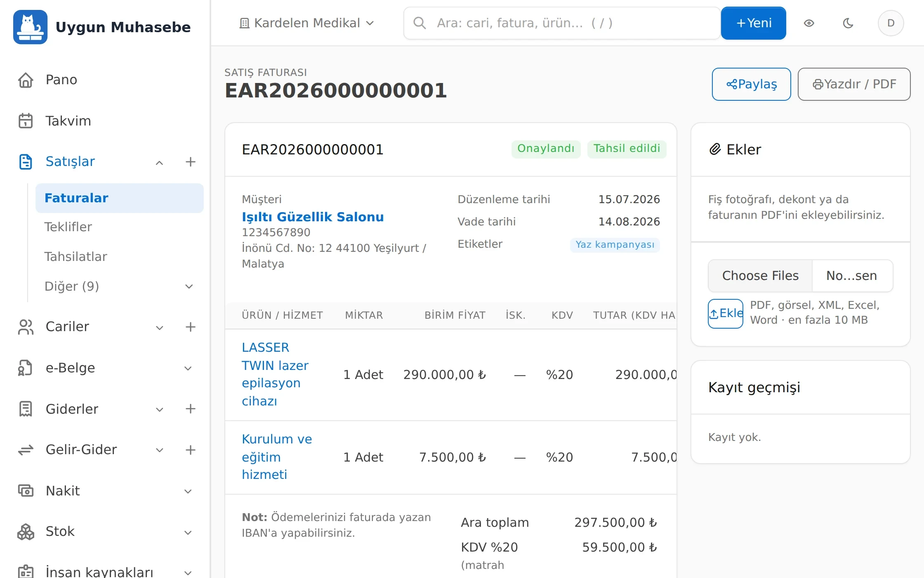The width and height of the screenshot is (924, 578).
Task: Click the Cariler people icon
Action: point(26,327)
